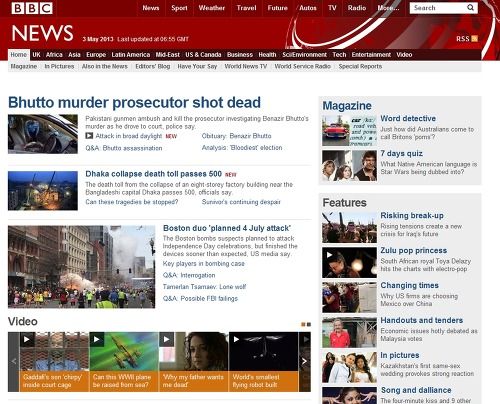Viewport: 500px width, 404px height.
Task: Click the Magazine section heading
Action: (x=347, y=106)
